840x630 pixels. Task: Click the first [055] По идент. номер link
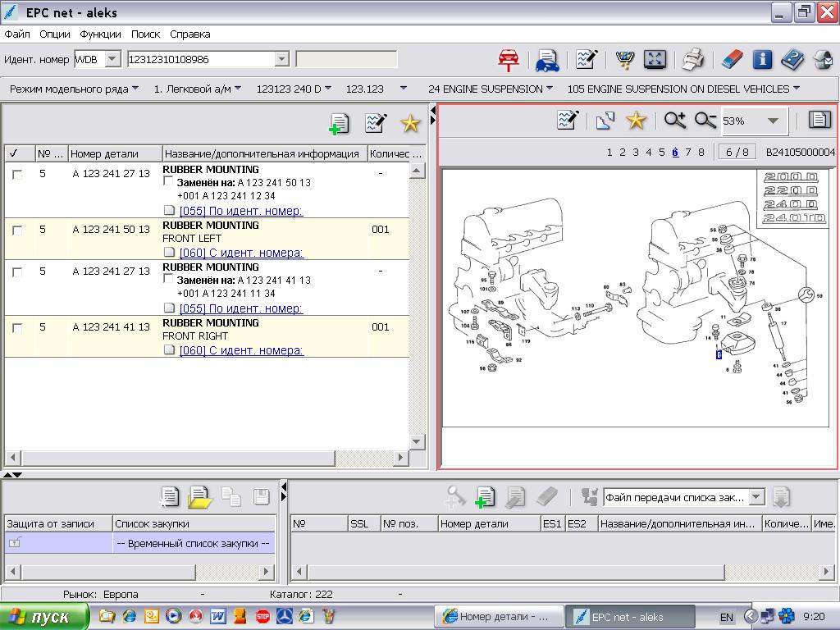[240, 211]
